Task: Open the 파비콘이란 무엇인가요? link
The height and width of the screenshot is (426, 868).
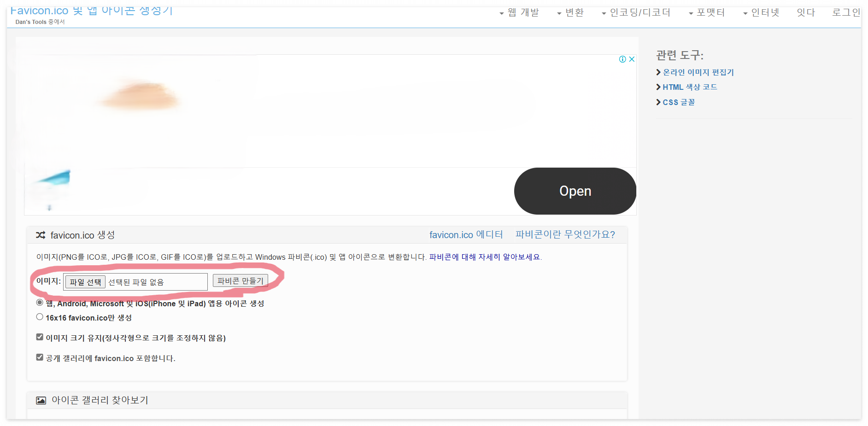Action: (x=565, y=234)
